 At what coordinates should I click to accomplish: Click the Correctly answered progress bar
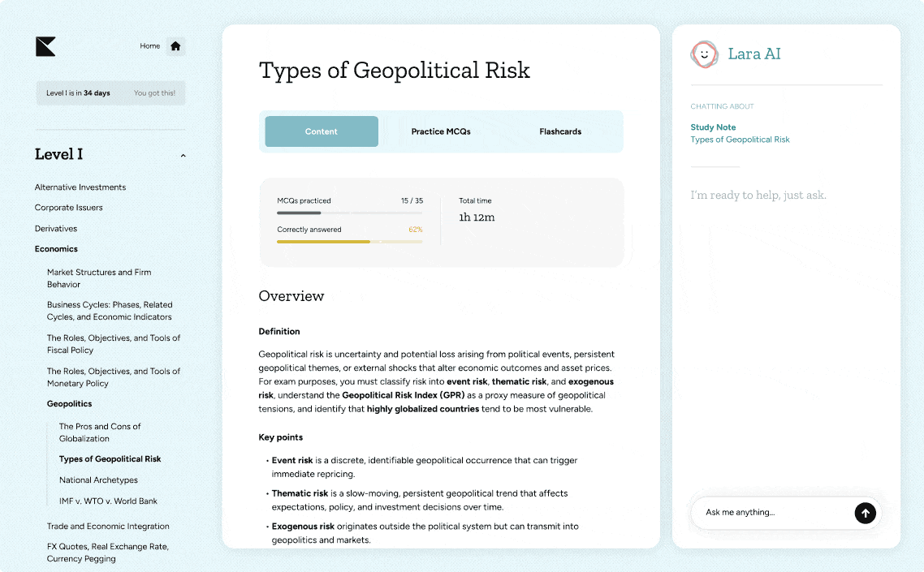pos(349,242)
